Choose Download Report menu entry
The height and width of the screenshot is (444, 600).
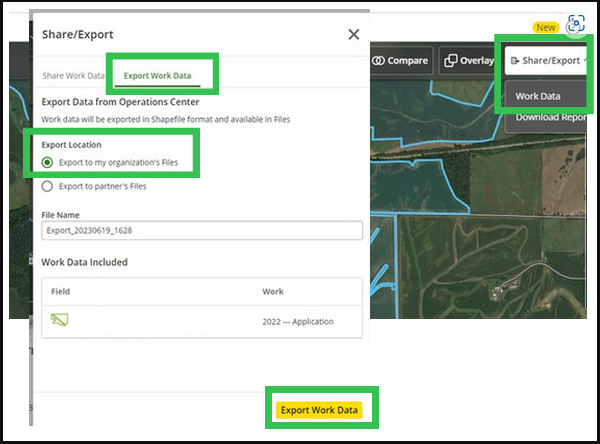click(550, 118)
